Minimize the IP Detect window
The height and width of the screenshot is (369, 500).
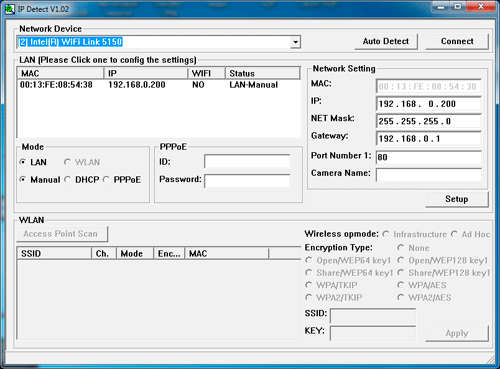441,7
